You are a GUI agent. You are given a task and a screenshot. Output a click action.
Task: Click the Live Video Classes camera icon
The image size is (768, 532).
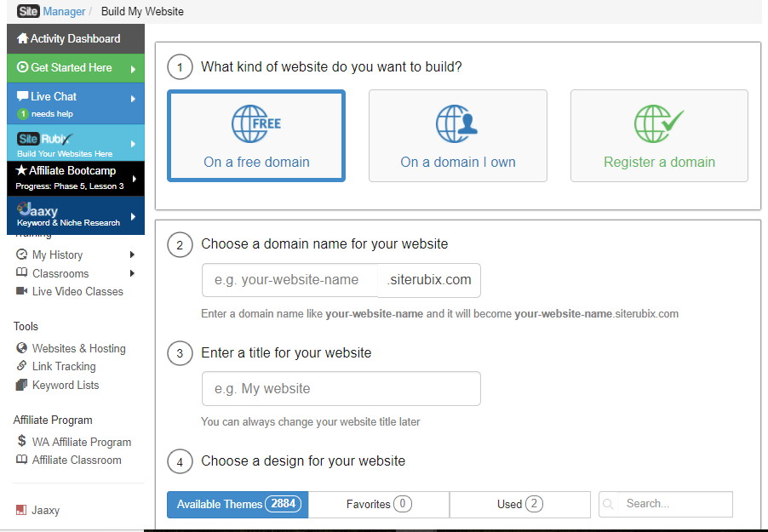(x=21, y=291)
